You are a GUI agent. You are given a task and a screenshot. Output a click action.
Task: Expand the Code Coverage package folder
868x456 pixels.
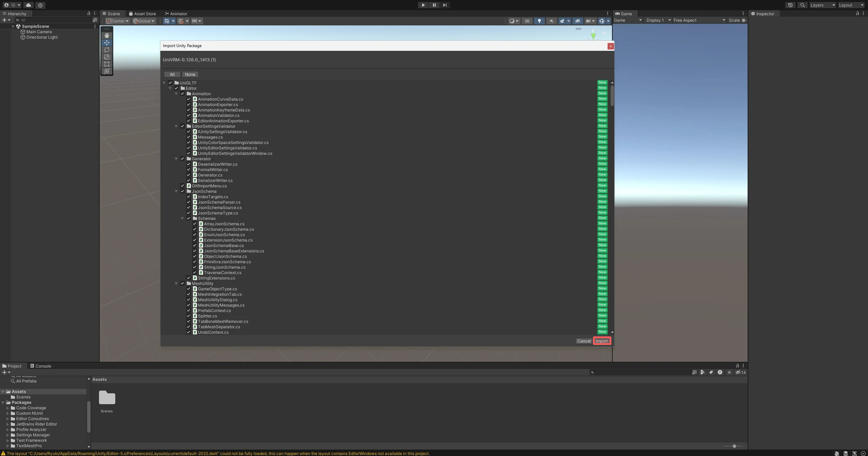[8, 408]
